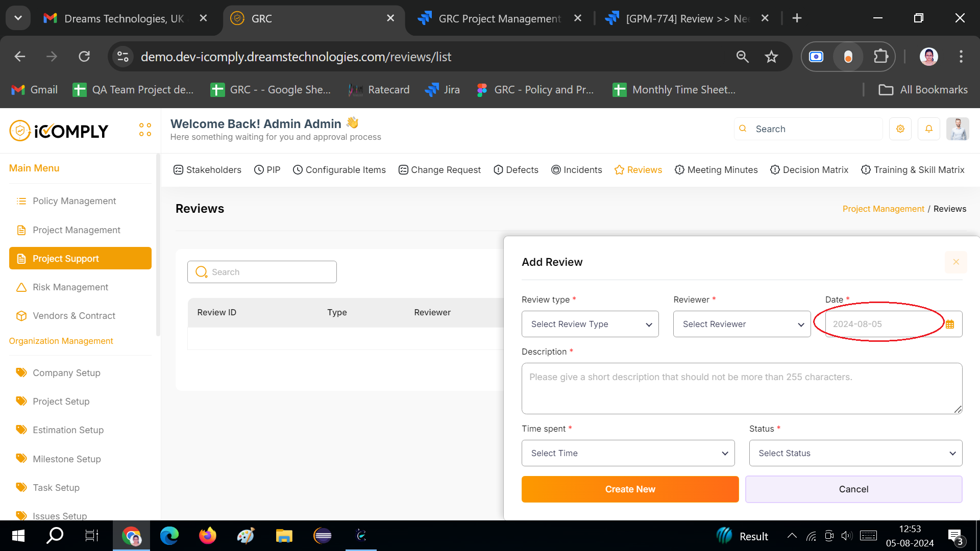Expand the Select Review Type dropdown
This screenshot has width=980, height=551.
(x=590, y=324)
